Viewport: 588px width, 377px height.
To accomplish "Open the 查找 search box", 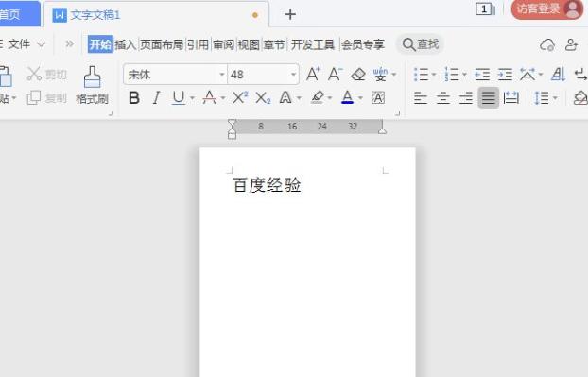I will (x=420, y=44).
